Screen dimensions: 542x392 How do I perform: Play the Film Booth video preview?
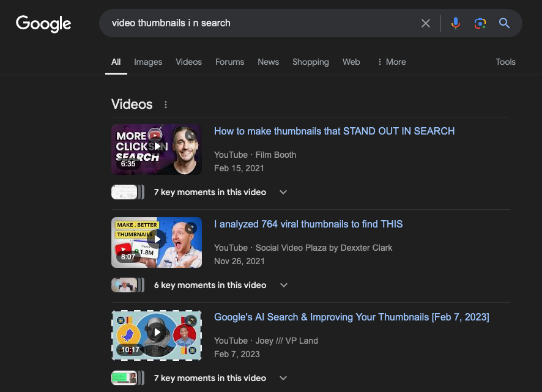(157, 146)
